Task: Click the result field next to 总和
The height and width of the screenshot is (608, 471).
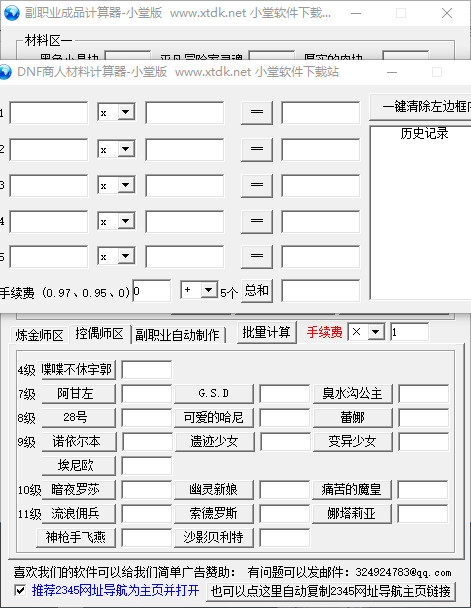Action: [x=321, y=291]
